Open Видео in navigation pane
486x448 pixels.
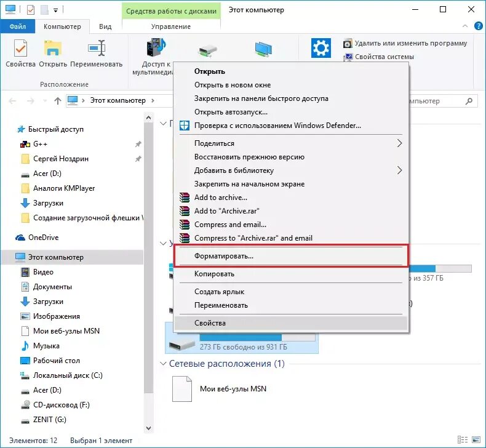(43, 272)
